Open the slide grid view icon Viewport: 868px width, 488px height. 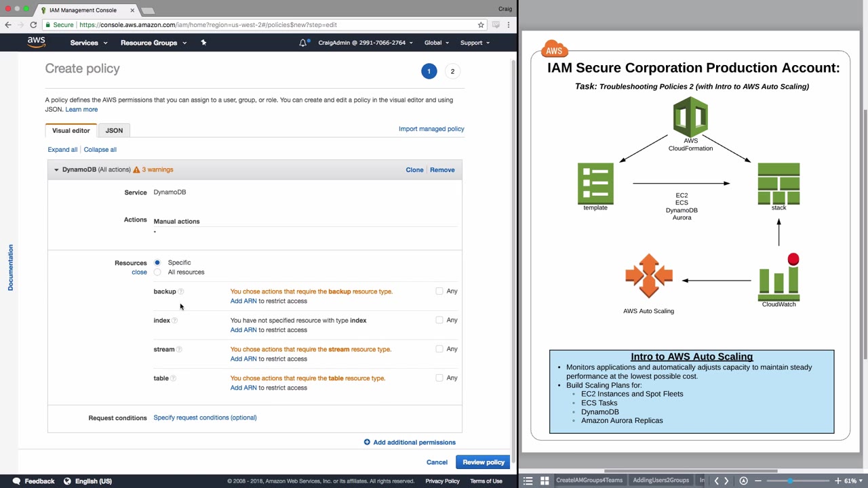coord(545,481)
